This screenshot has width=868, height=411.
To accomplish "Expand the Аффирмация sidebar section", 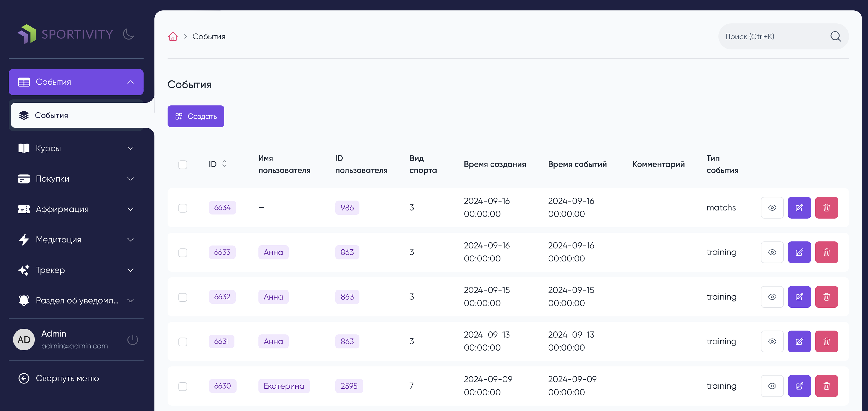I will coord(76,209).
